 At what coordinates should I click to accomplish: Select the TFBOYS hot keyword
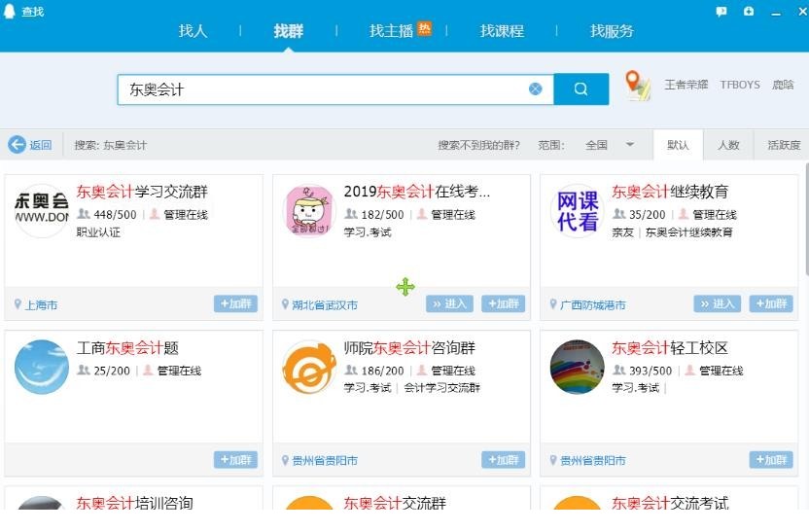740,85
